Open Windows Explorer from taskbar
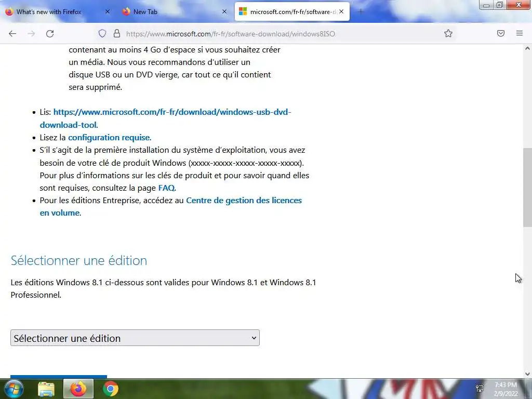Image resolution: width=532 pixels, height=399 pixels. 46,389
